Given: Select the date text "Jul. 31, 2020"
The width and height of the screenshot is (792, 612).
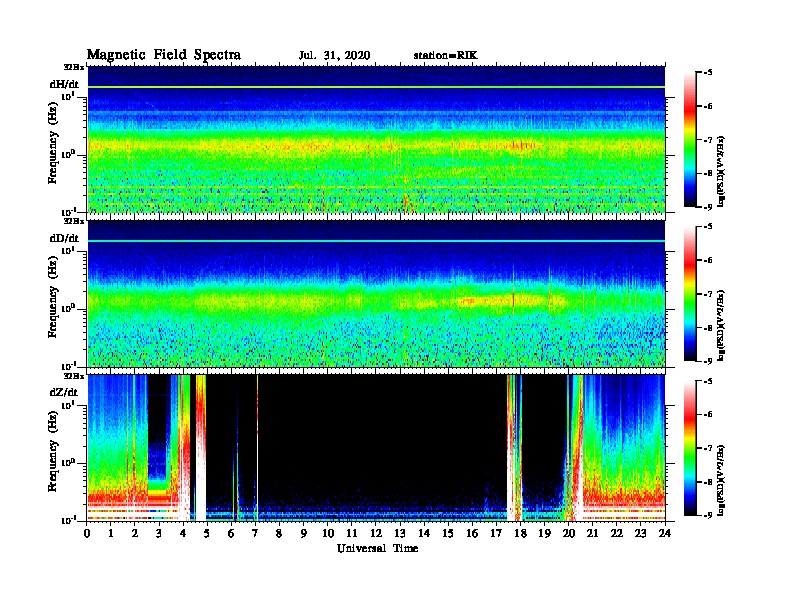Looking at the screenshot, I should (334, 56).
